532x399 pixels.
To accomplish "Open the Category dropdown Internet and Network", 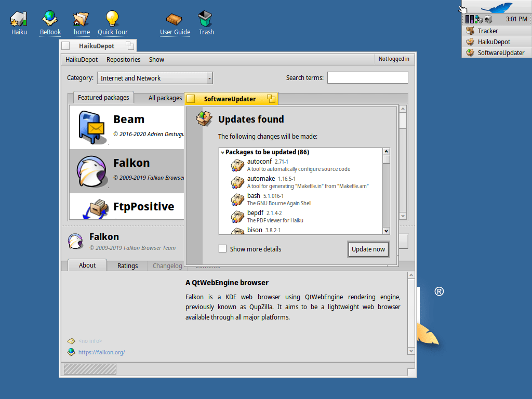I will (x=155, y=78).
